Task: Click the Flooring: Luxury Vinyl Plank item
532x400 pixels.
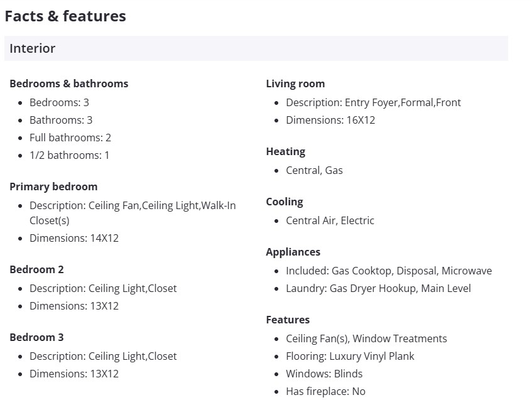Action: (x=350, y=356)
